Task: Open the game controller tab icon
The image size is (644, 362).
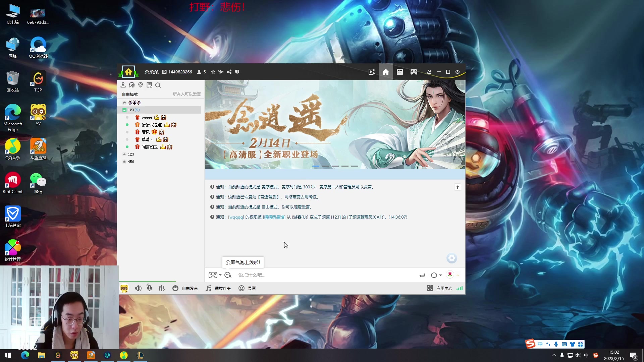Action: pos(414,72)
